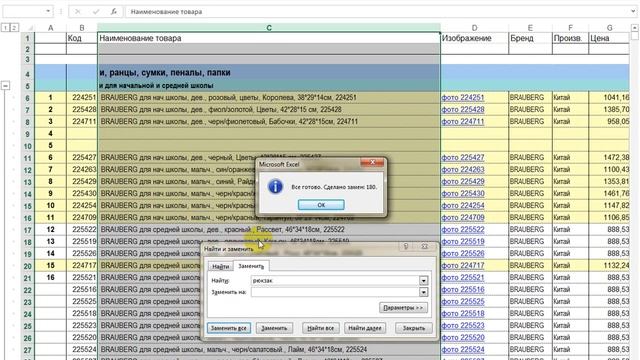Close the Microsoft Excel message box with X
Image resolution: width=640 pixels, height=360 pixels.
pyautogui.click(x=372, y=162)
